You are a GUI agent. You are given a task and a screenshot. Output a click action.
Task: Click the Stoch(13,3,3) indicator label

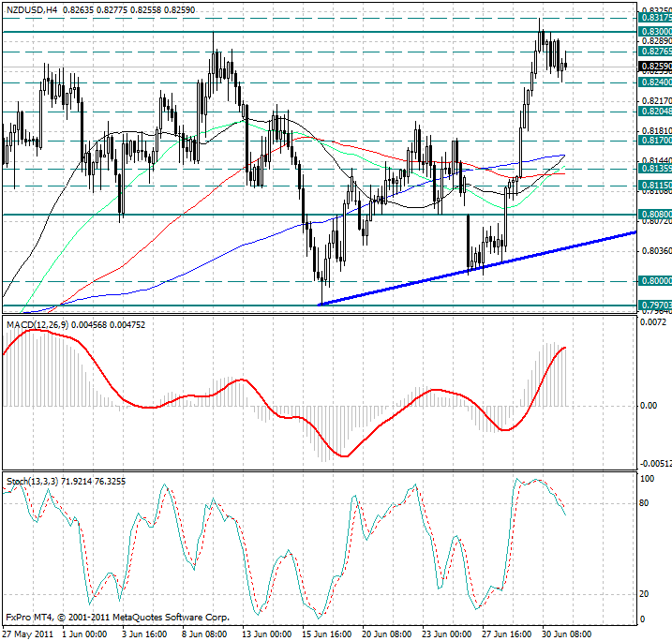point(32,481)
